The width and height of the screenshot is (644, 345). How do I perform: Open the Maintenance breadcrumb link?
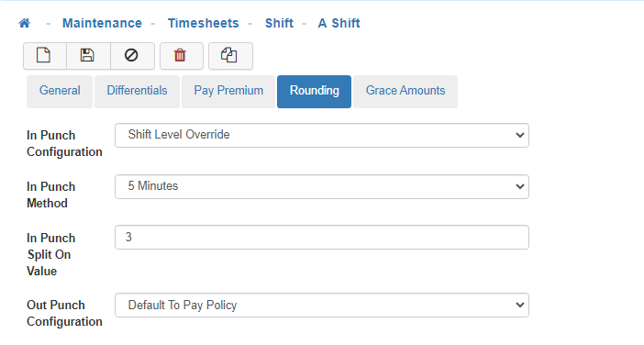(102, 23)
